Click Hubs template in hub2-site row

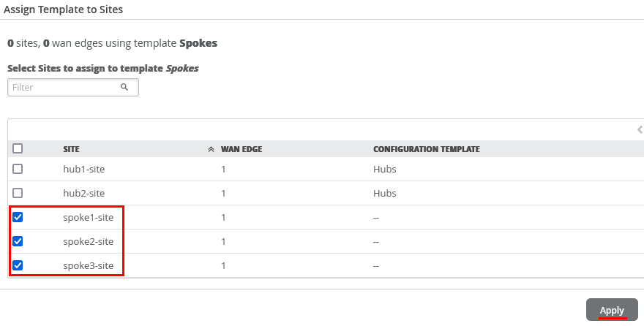[x=384, y=193]
